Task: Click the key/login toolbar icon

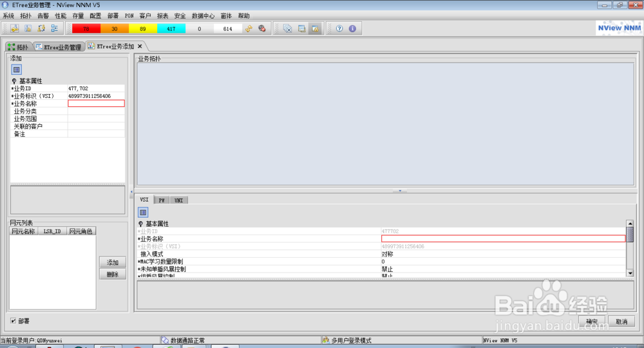Action: coord(15,28)
